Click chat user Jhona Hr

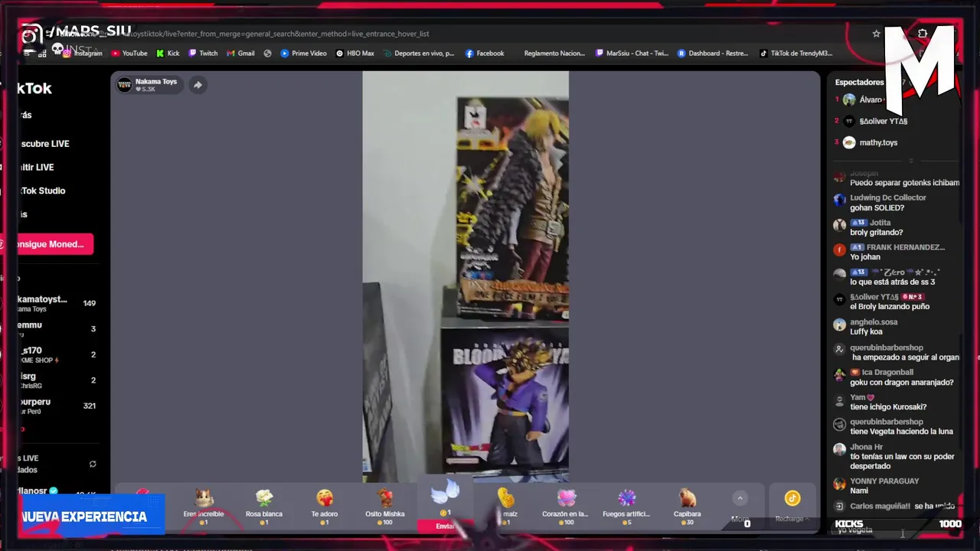(866, 447)
